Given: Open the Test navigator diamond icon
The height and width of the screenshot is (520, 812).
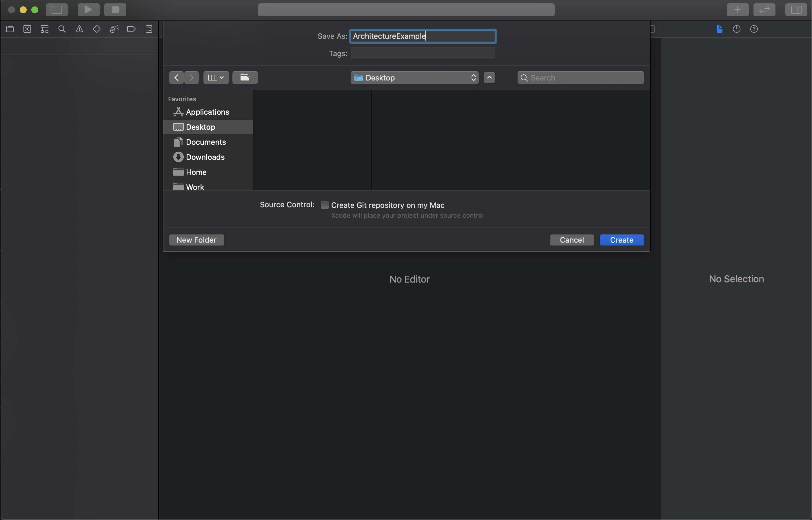Looking at the screenshot, I should pyautogui.click(x=97, y=29).
